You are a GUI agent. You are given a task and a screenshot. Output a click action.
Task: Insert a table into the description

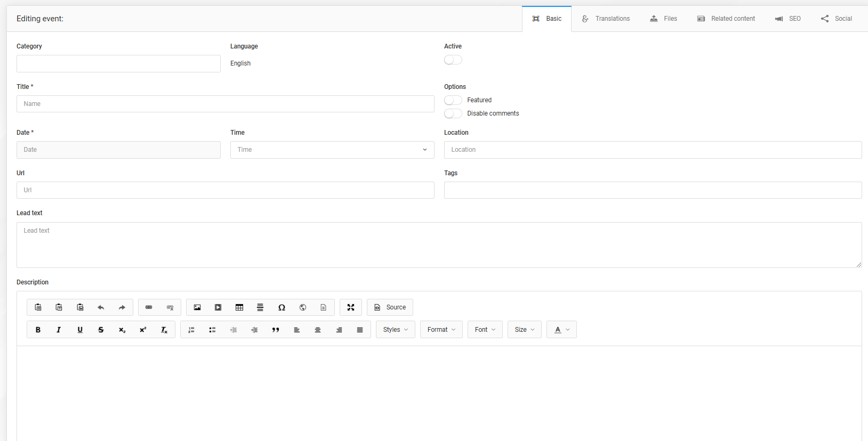pyautogui.click(x=239, y=307)
